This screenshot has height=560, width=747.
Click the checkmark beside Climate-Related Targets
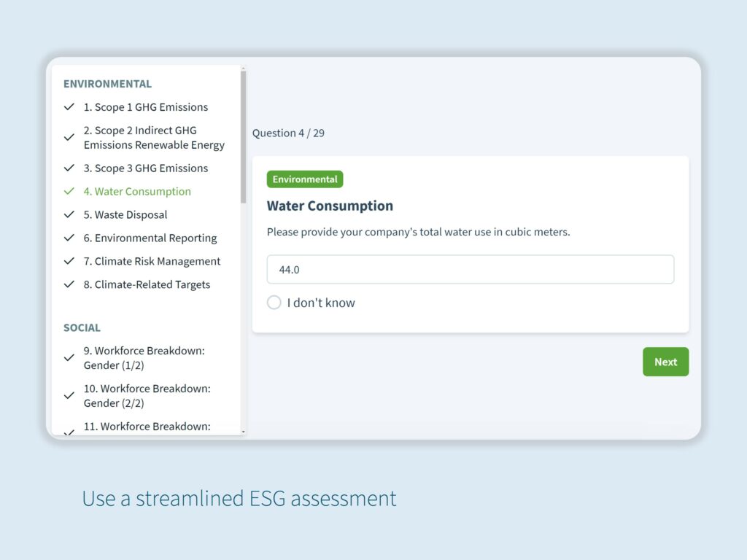pos(69,285)
